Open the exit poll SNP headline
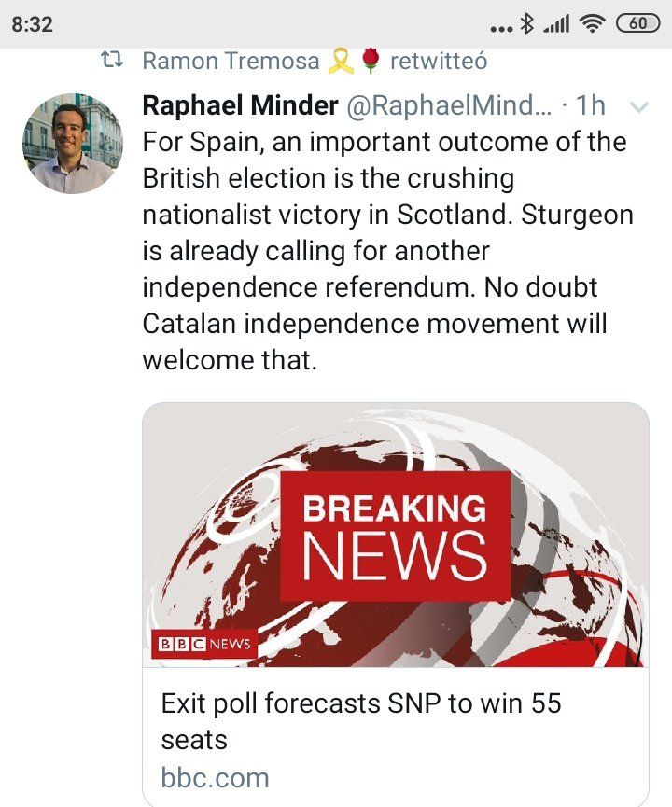 [360, 720]
